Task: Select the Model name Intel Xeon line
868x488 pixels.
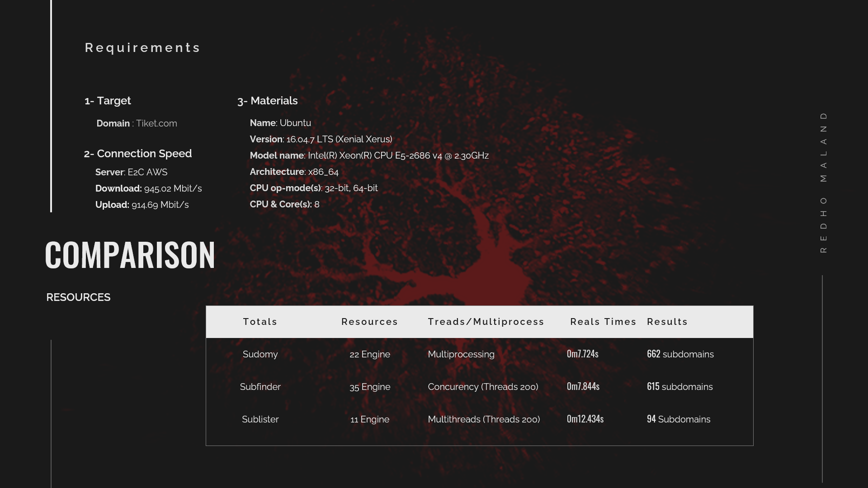Action: coord(369,155)
